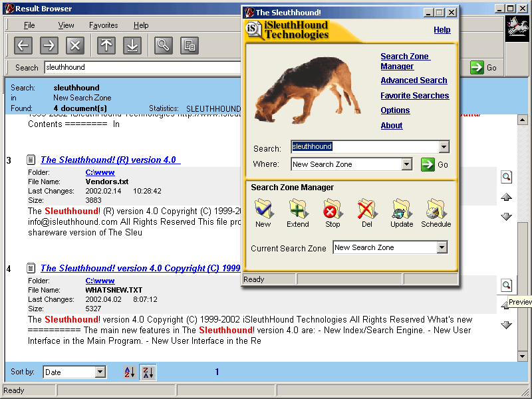
Task: Close The Sleuthhound! window
Action: pyautogui.click(x=452, y=13)
